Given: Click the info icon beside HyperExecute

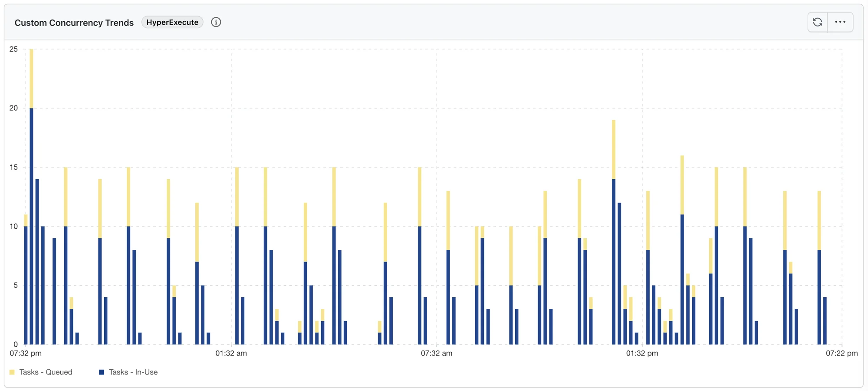Looking at the screenshot, I should click(216, 22).
